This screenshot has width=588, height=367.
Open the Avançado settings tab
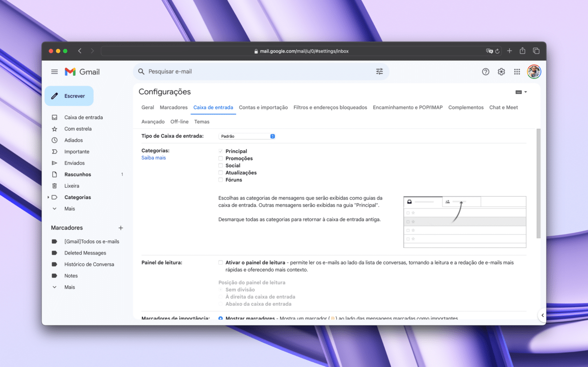pyautogui.click(x=153, y=122)
